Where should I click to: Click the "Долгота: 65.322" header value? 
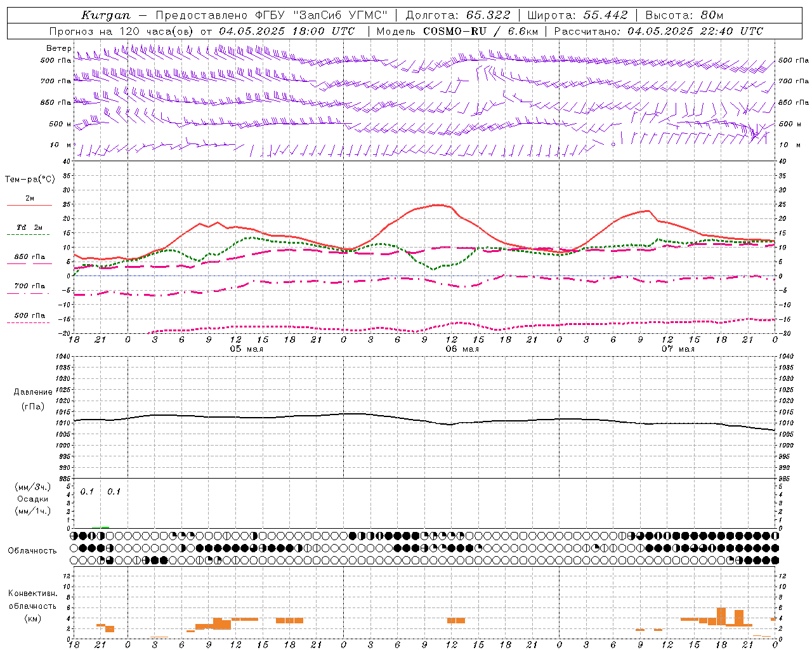coord(457,15)
